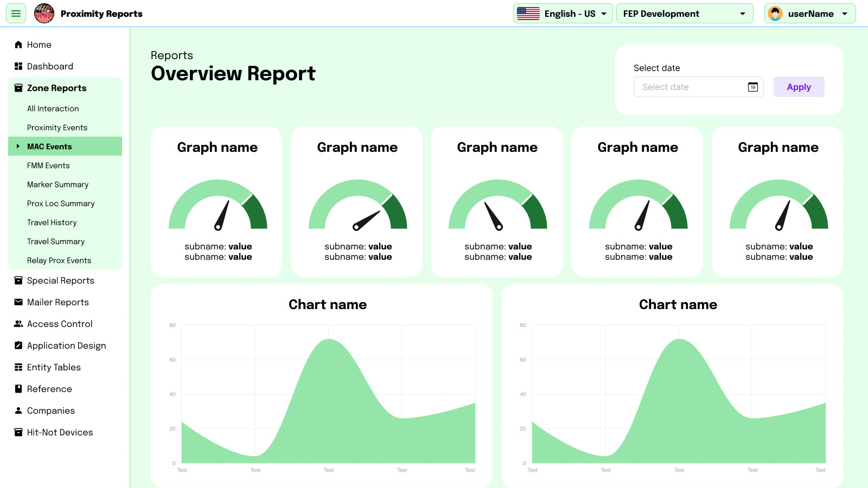Click the user avatar icon
The height and width of the screenshot is (488, 868).
click(x=775, y=14)
